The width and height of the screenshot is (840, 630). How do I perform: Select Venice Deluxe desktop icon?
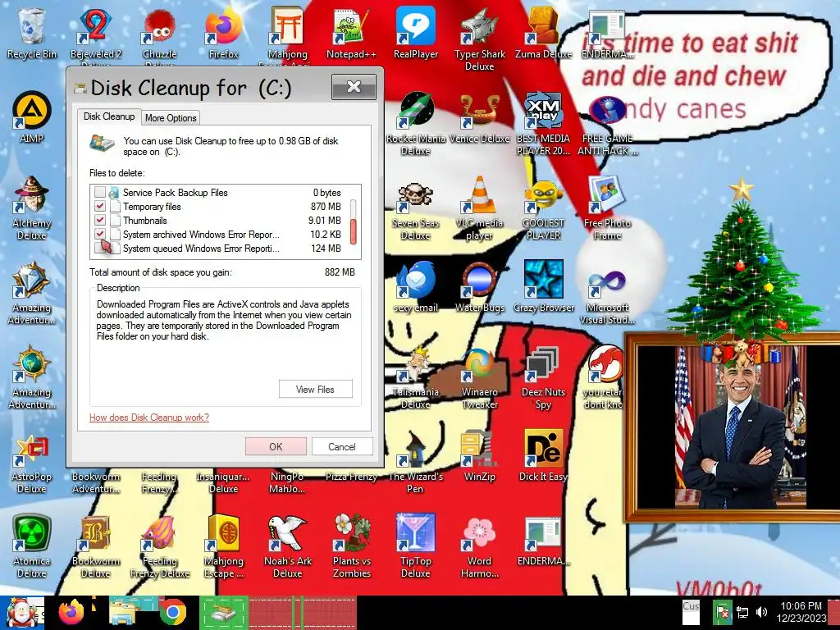pyautogui.click(x=479, y=116)
